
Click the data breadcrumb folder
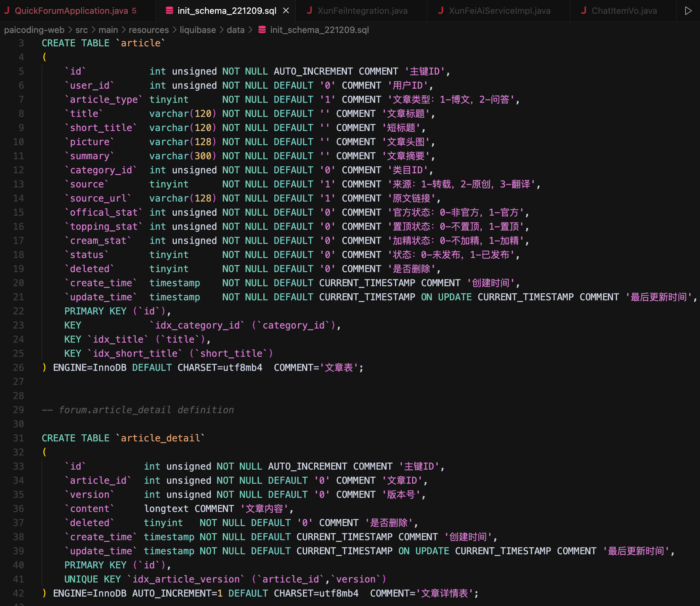coord(235,30)
